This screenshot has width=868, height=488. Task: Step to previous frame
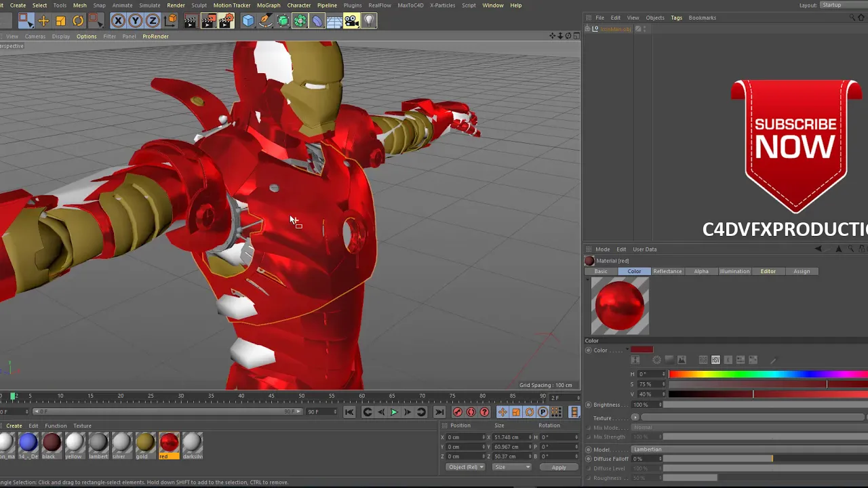[381, 412]
